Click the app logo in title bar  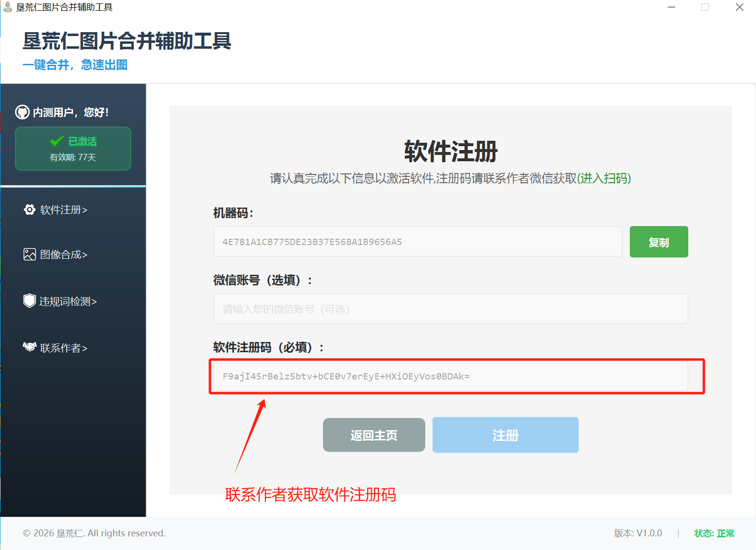point(8,7)
